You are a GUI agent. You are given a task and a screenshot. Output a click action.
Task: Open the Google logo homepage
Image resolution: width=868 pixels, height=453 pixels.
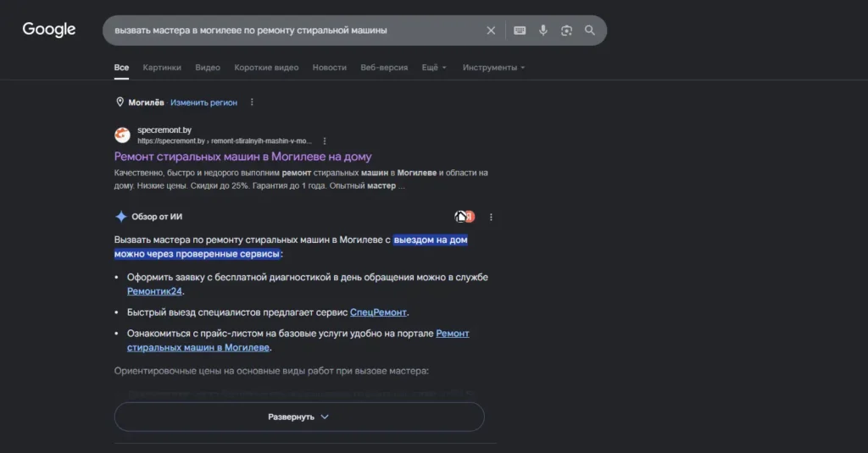coord(48,30)
